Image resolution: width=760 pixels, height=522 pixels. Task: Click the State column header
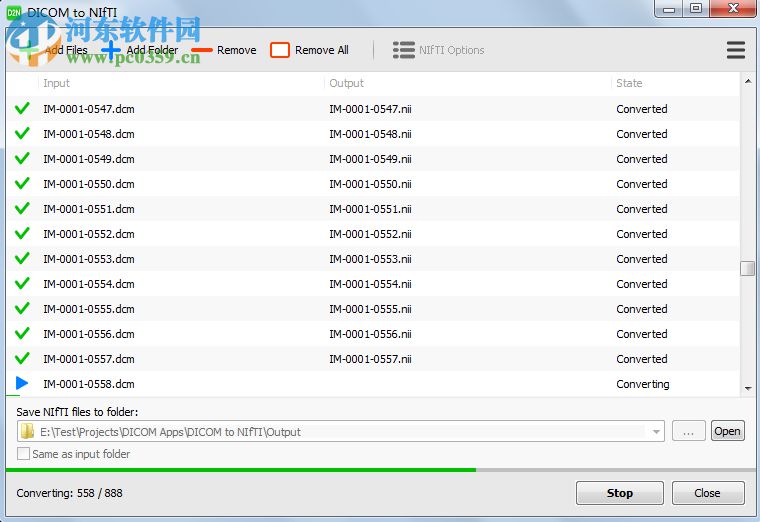629,83
